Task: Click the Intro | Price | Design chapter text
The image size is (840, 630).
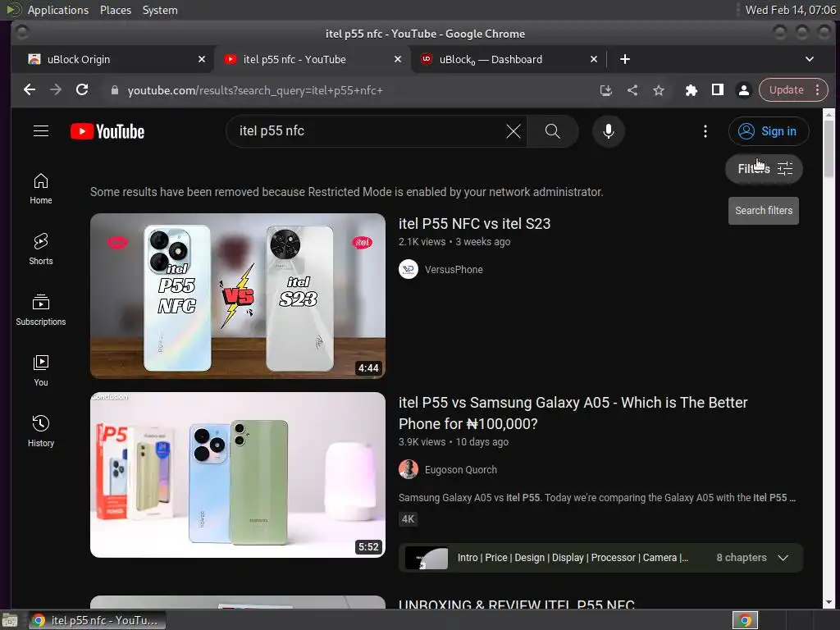Action: click(573, 558)
